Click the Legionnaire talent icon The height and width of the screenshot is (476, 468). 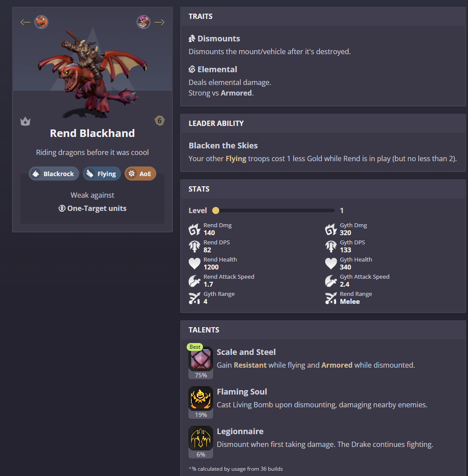click(x=201, y=438)
